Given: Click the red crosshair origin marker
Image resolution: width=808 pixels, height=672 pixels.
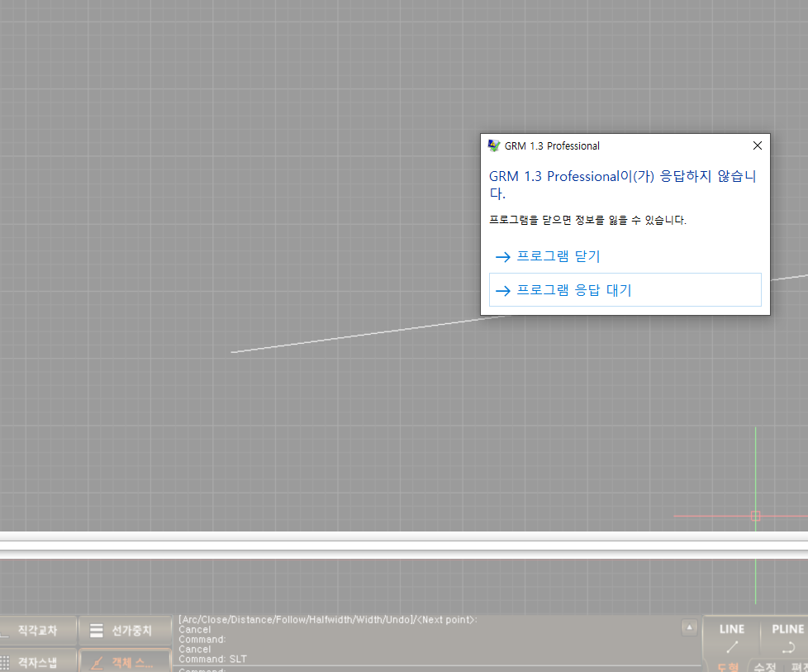Looking at the screenshot, I should click(x=755, y=516).
